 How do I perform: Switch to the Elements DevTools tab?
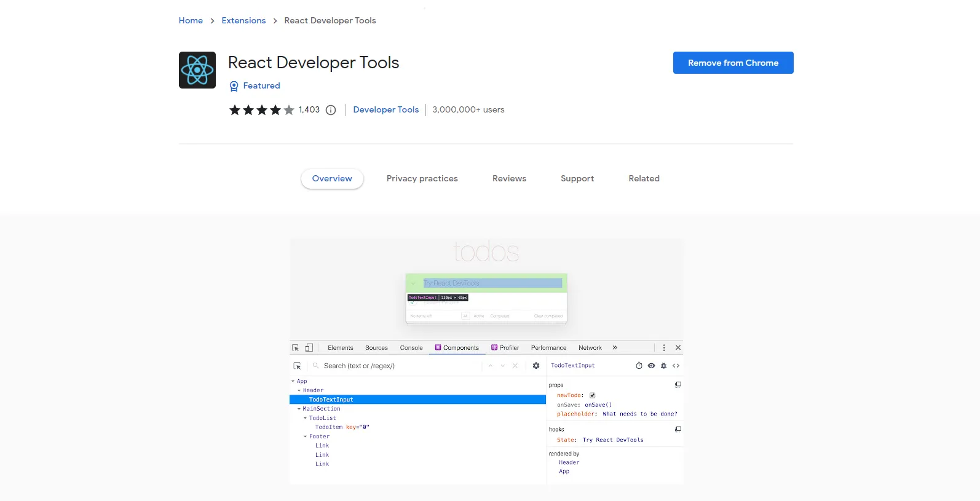click(341, 348)
